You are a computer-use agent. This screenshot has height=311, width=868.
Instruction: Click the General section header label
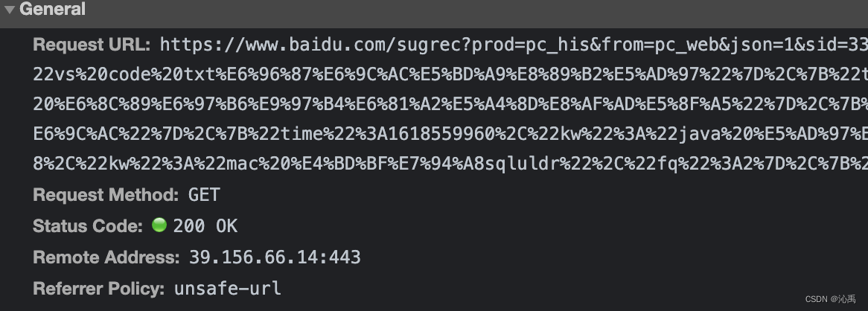(53, 9)
